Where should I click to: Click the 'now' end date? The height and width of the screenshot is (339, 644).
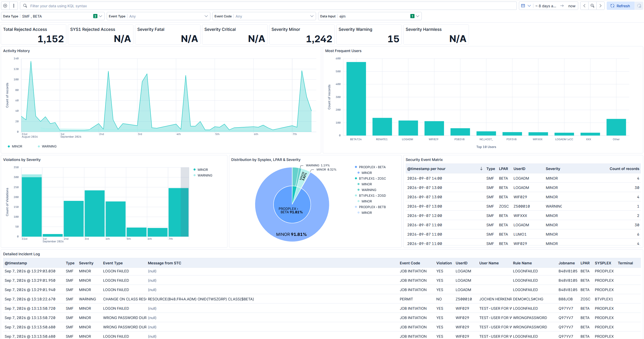572,6
